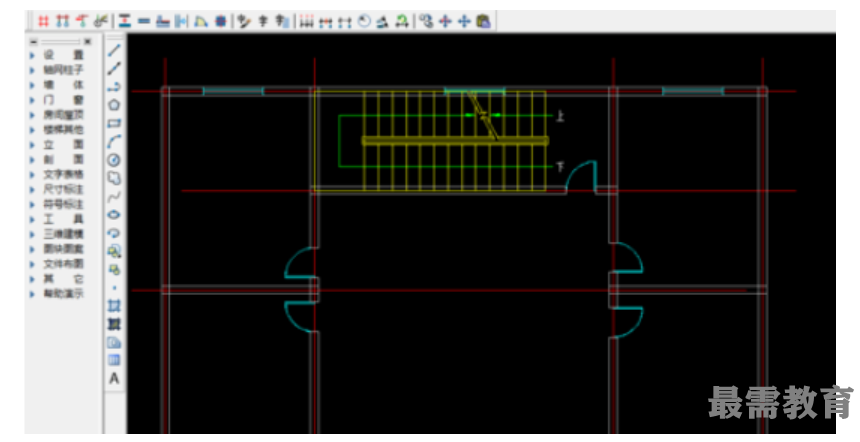Select the yellow staircase handrail in drawing
The height and width of the screenshot is (442, 860).
pyautogui.click(x=455, y=141)
